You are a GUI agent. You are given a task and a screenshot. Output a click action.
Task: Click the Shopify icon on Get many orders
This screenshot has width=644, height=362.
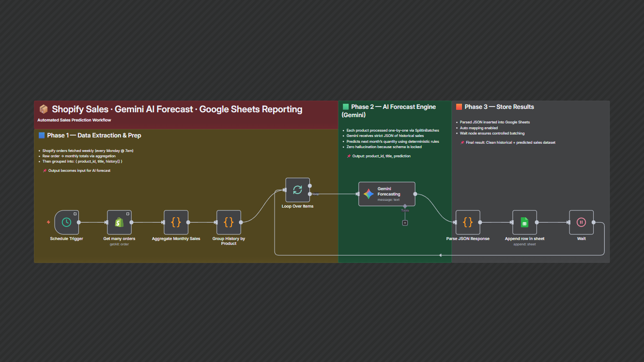pyautogui.click(x=119, y=223)
